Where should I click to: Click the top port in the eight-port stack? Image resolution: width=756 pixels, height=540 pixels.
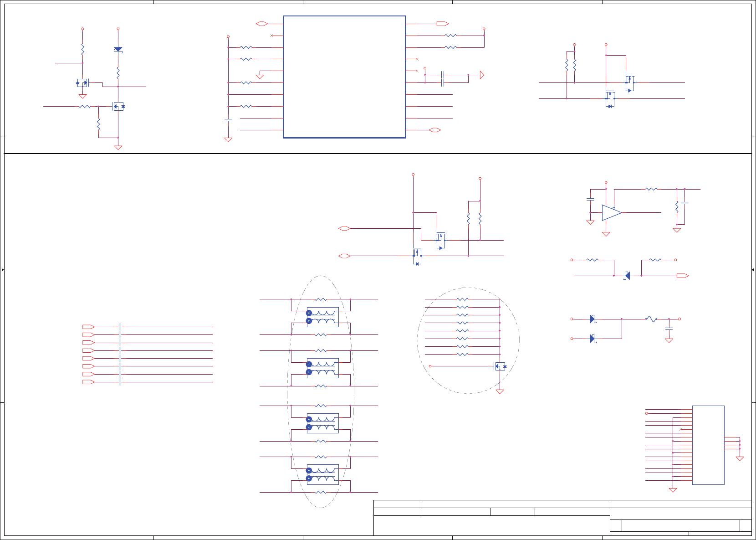click(88, 327)
